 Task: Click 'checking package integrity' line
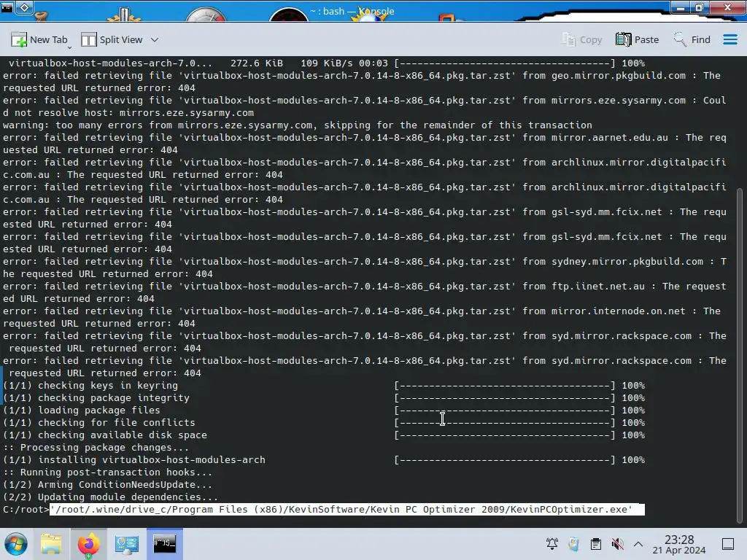324,397
